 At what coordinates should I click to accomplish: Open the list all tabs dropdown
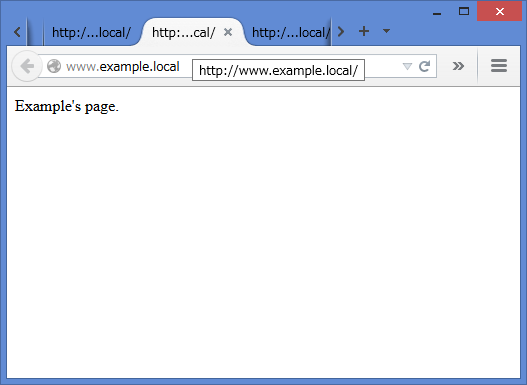pos(387,31)
